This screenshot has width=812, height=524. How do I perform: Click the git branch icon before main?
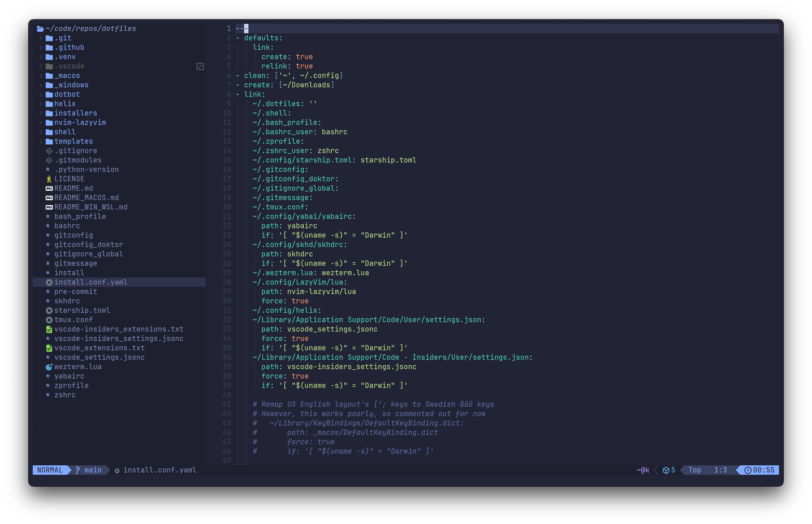point(78,470)
